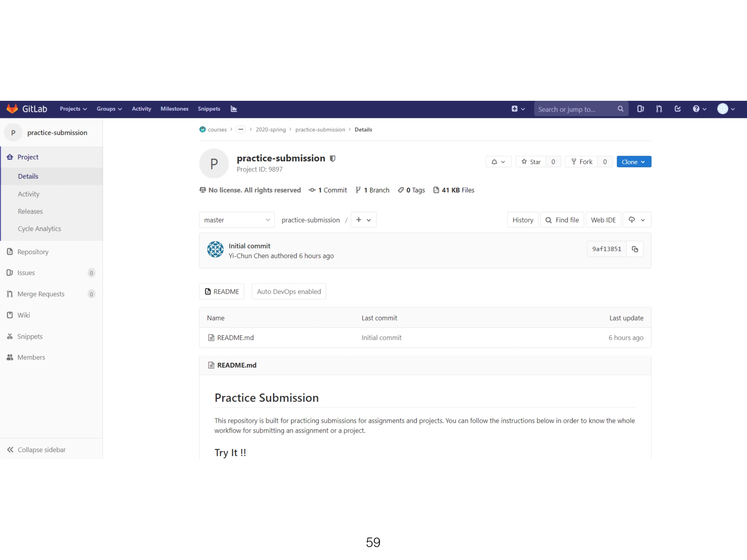Copy the commit SHA 9af13851
The width and height of the screenshot is (747, 560).
tap(635, 249)
